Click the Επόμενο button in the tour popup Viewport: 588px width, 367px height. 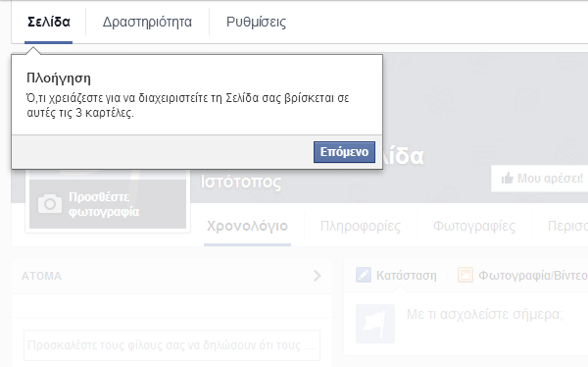pos(344,152)
